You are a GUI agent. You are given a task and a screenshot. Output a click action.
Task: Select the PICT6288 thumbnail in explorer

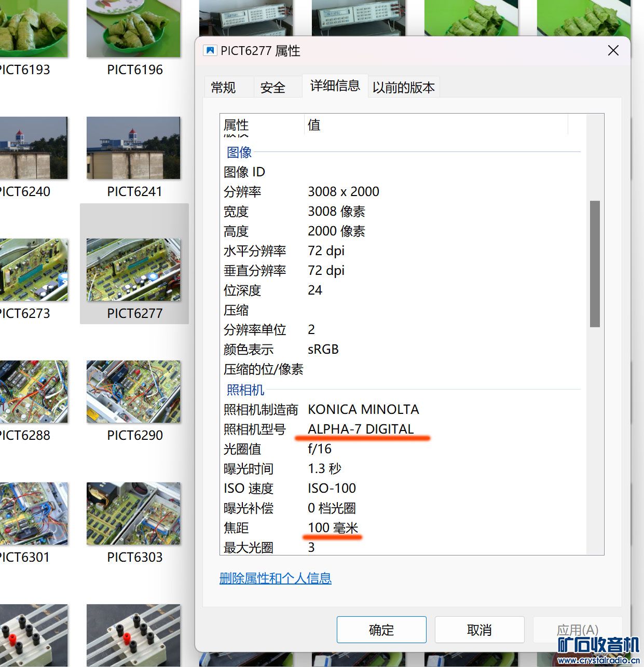(34, 392)
